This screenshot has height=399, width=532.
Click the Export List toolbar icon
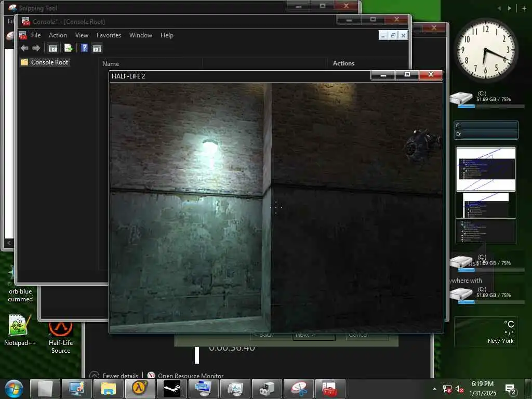coord(68,48)
